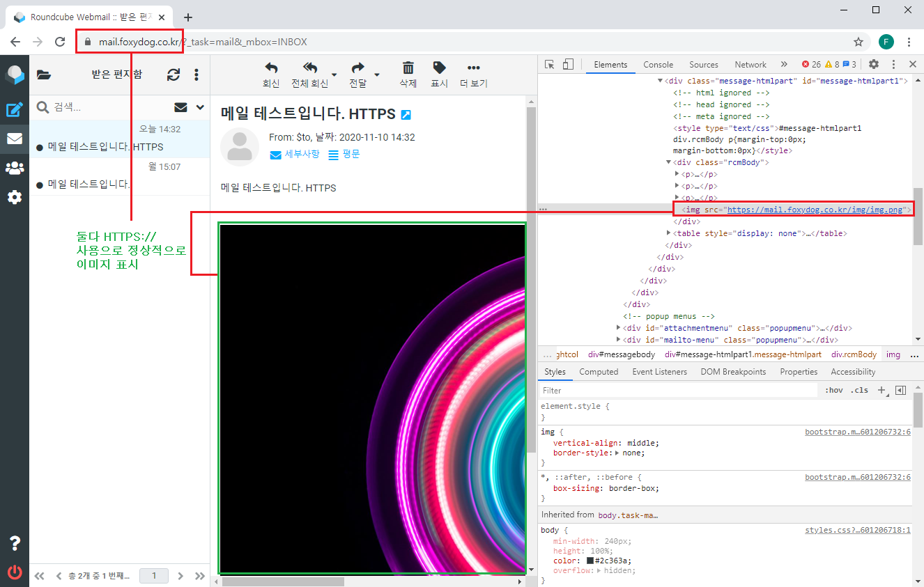Image resolution: width=924 pixels, height=587 pixels.
Task: Open the settings gear in sidebar
Action: click(15, 197)
